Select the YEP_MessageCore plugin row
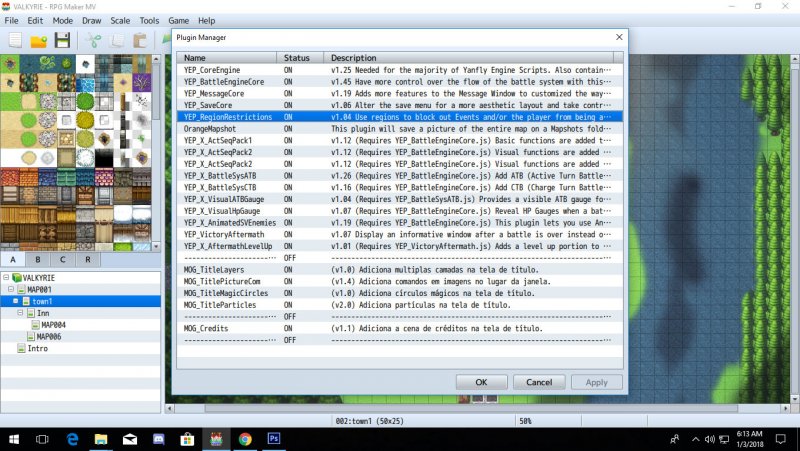 [400, 93]
